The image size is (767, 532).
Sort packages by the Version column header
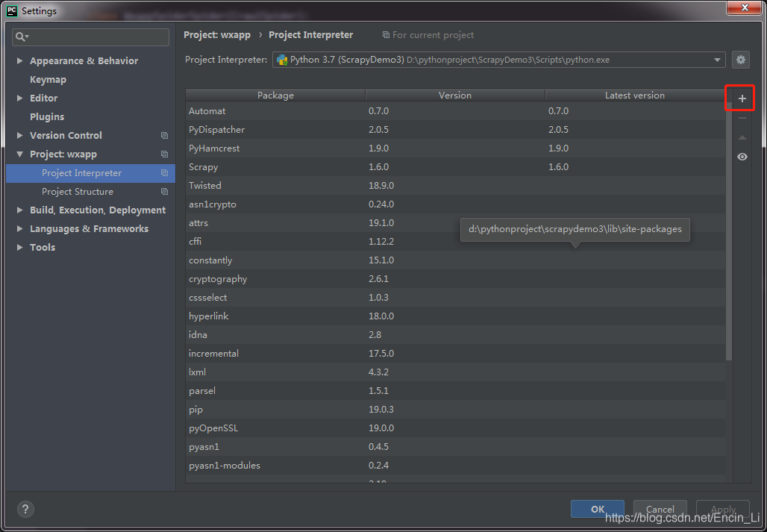click(x=454, y=95)
